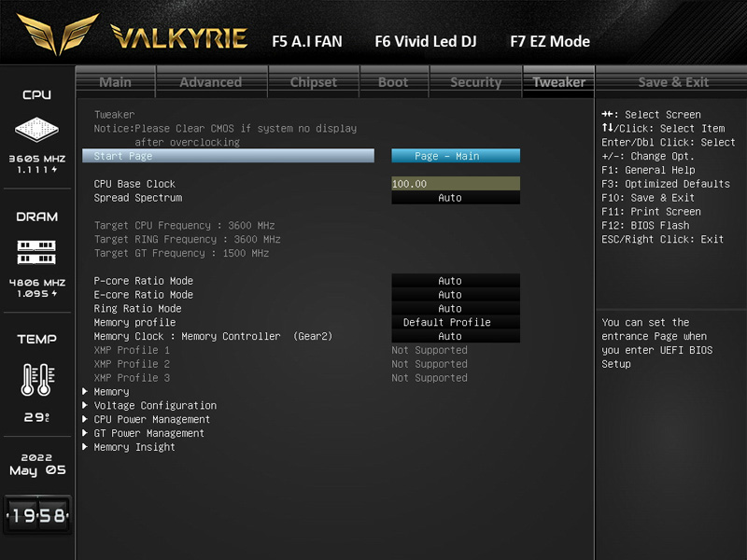This screenshot has width=747, height=560.
Task: Select Memory Clock : Memory Controller label
Action: pyautogui.click(x=213, y=336)
